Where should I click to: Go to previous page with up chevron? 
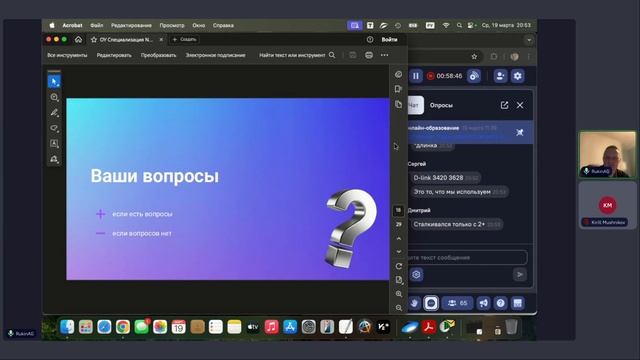pos(399,238)
